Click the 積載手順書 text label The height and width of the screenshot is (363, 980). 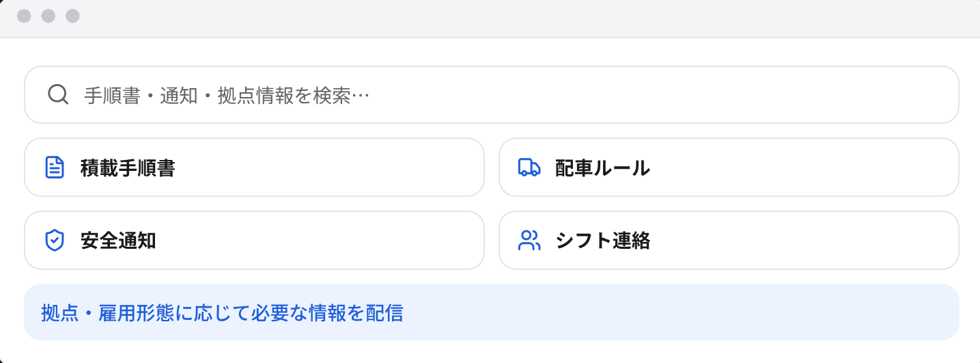pos(128,167)
